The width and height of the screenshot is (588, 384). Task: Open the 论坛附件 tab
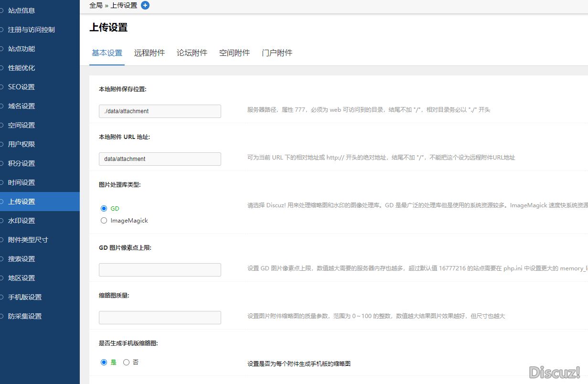tap(192, 53)
